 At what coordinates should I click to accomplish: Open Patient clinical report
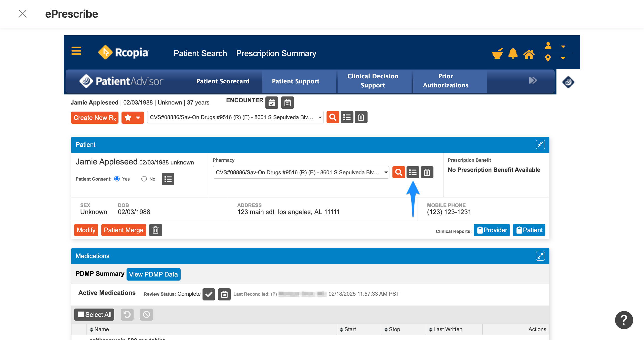(x=529, y=230)
